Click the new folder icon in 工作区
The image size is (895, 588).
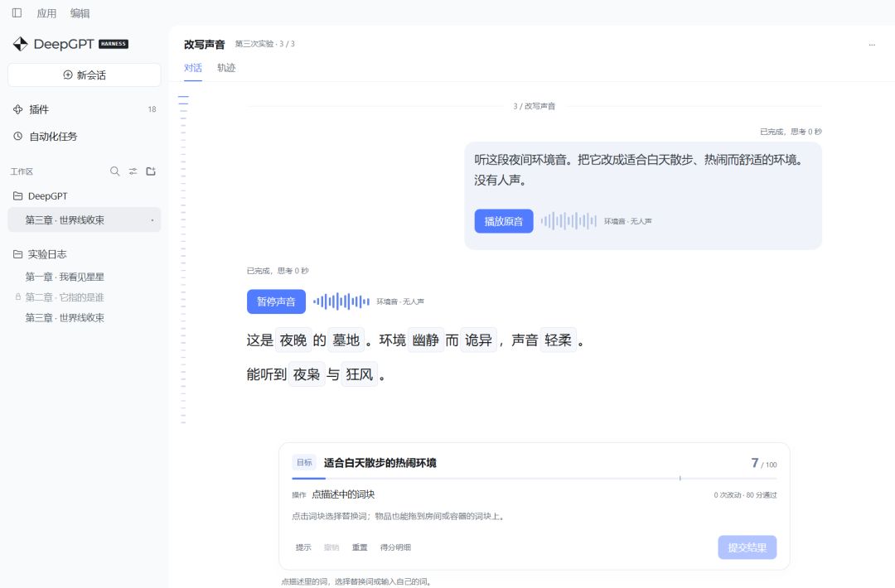coord(151,171)
